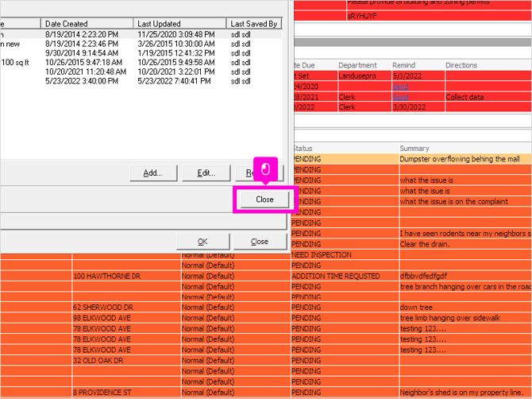Click the 5/3/2022 remind date cell
This screenshot has width=532, height=399.
(x=418, y=76)
